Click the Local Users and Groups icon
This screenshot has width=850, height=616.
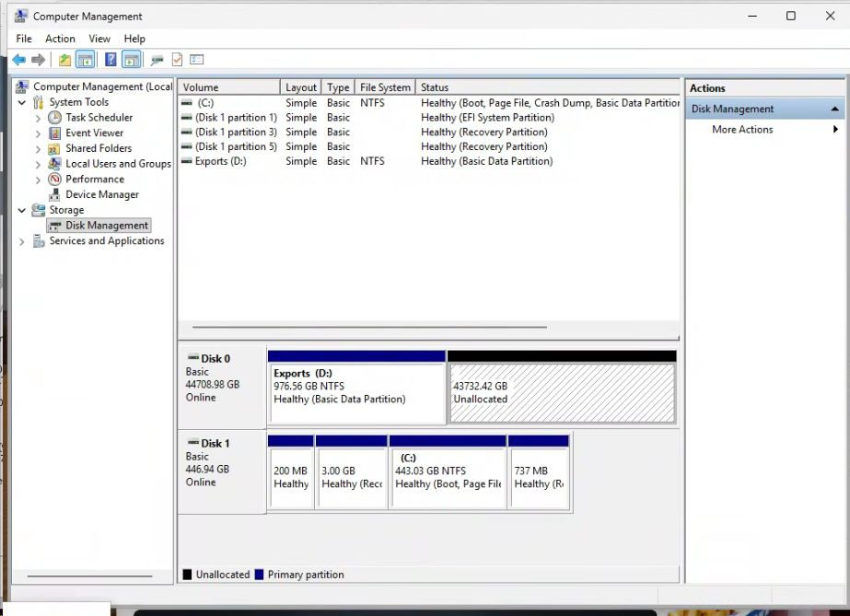coord(54,164)
